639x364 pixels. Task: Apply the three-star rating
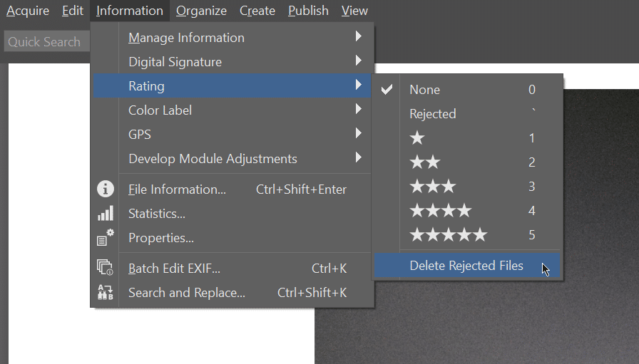467,187
